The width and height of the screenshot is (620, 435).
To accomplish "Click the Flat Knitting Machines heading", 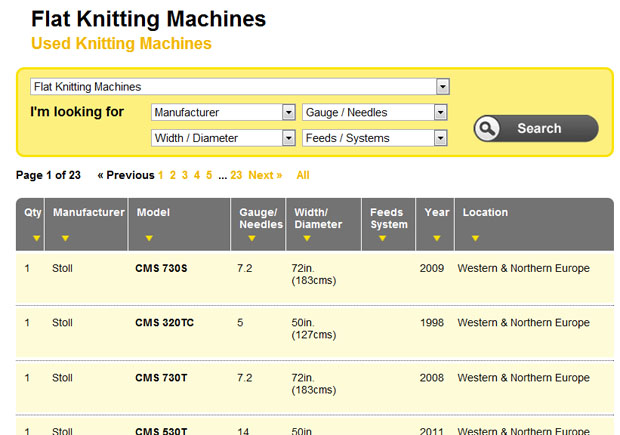I will coord(149,19).
